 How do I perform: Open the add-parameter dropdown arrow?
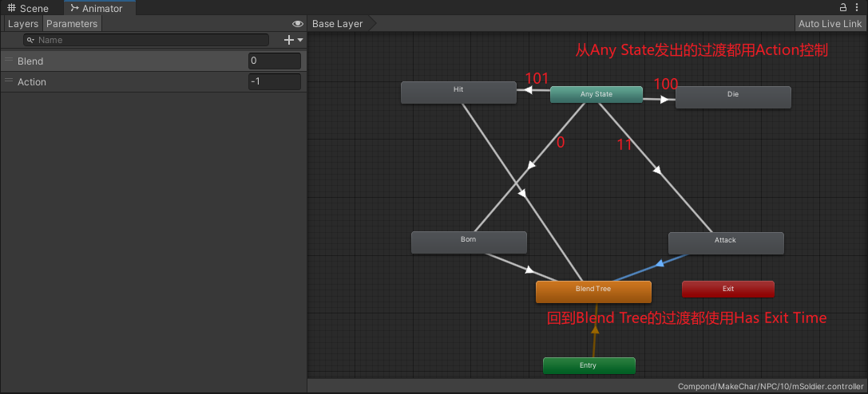point(300,40)
